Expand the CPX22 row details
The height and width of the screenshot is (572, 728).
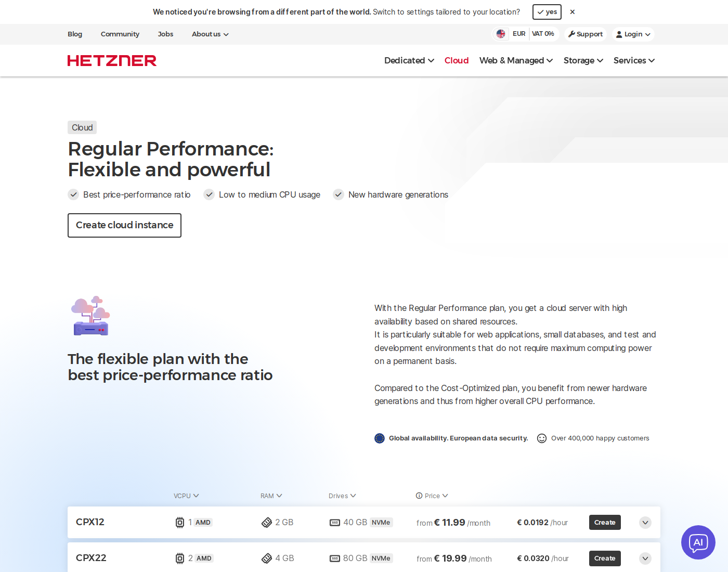coord(645,558)
